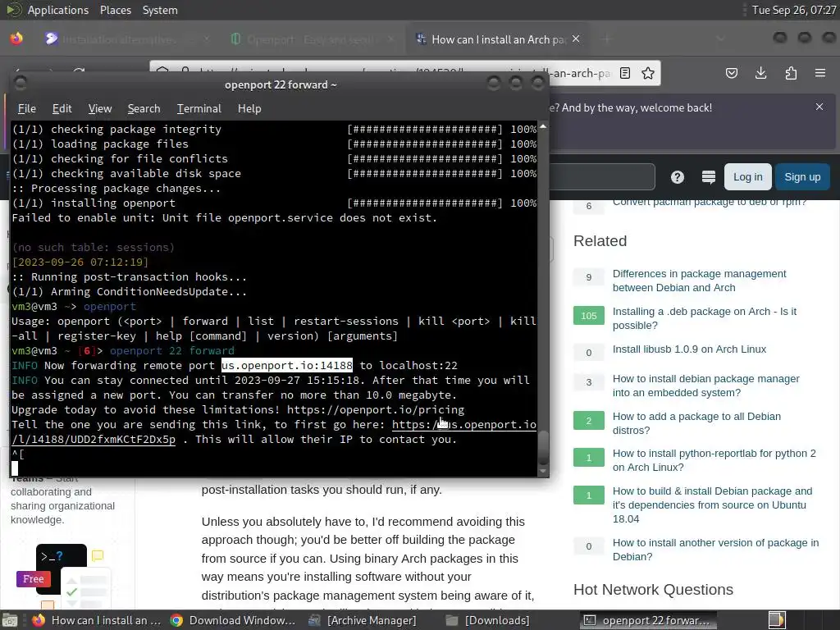Open the Firefox extensions puzzle icon
Image resolution: width=840 pixels, height=630 pixels.
tap(791, 73)
